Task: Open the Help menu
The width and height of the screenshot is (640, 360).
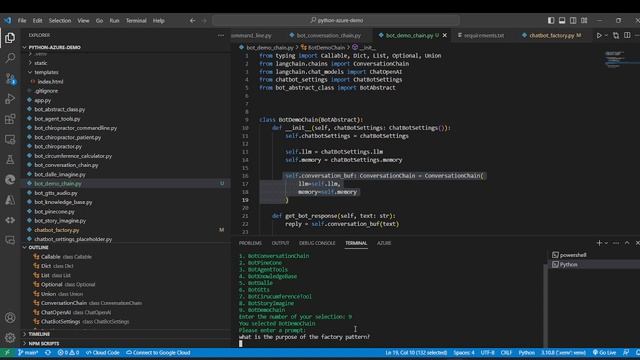Action: pyautogui.click(x=159, y=20)
